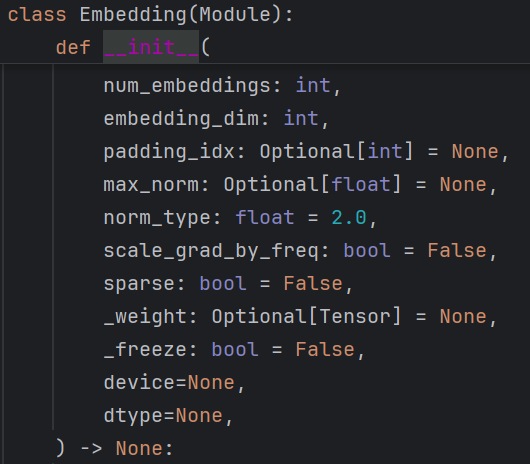
Task: Click None default of padding_idx
Action: click(x=475, y=151)
